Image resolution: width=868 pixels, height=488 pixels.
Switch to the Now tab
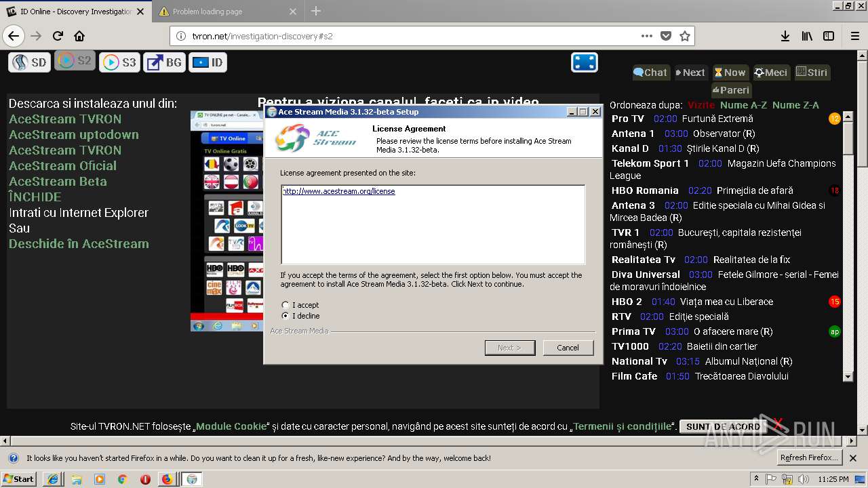pyautogui.click(x=730, y=73)
